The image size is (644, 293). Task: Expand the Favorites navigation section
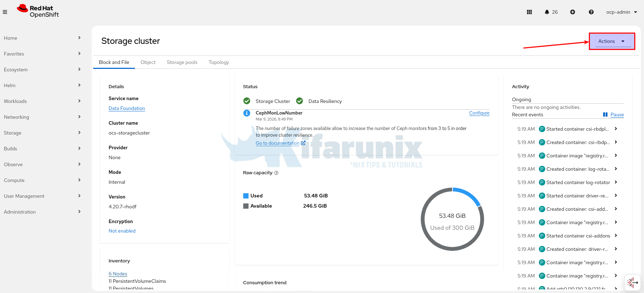pos(42,54)
